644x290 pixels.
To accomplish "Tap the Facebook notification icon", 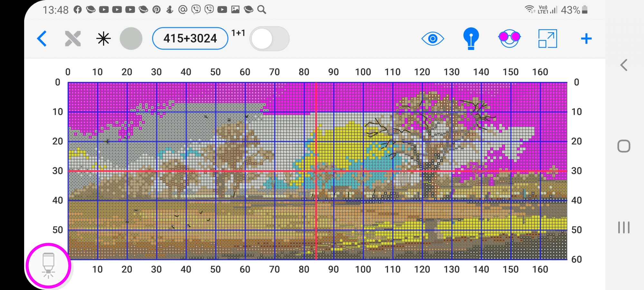I will [x=78, y=10].
